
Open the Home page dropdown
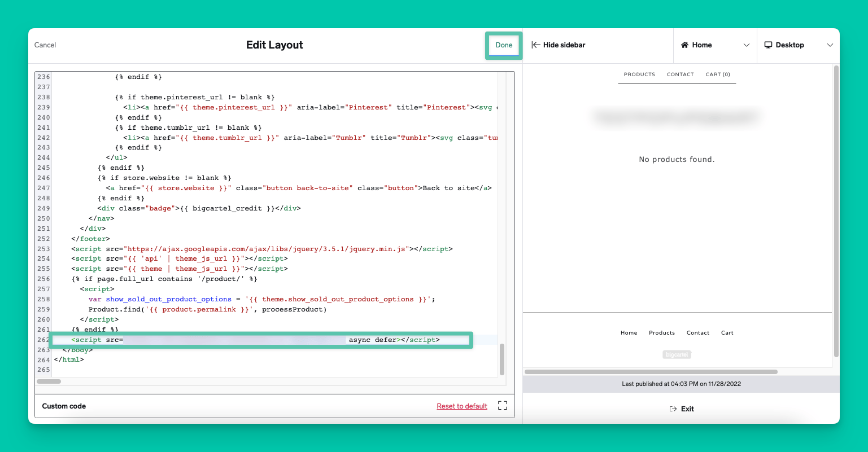pyautogui.click(x=715, y=45)
